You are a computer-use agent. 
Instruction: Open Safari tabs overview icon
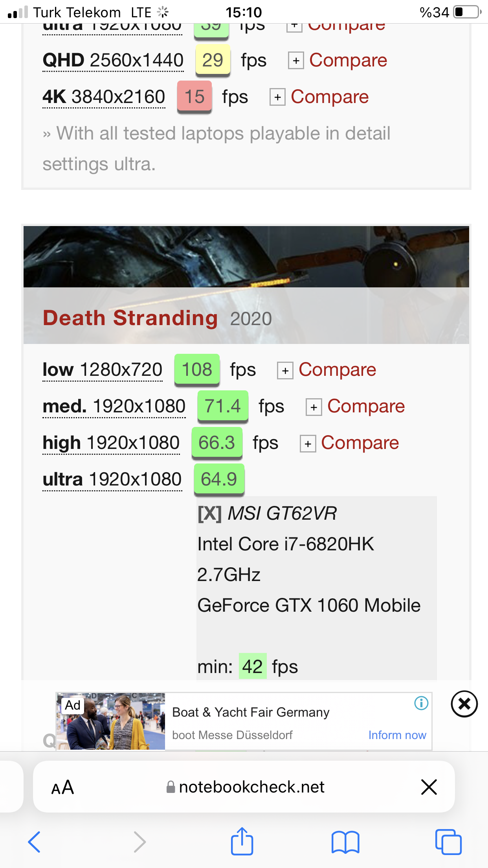448,842
